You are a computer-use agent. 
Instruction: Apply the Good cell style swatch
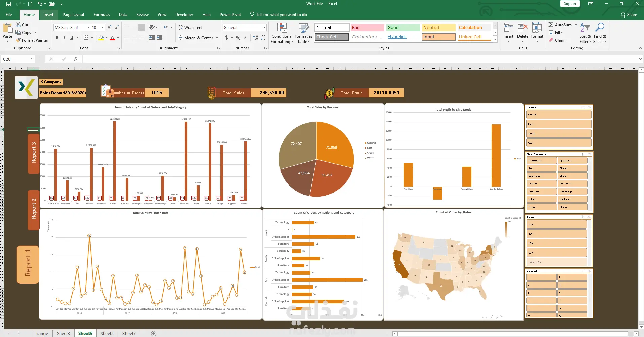[x=403, y=28]
